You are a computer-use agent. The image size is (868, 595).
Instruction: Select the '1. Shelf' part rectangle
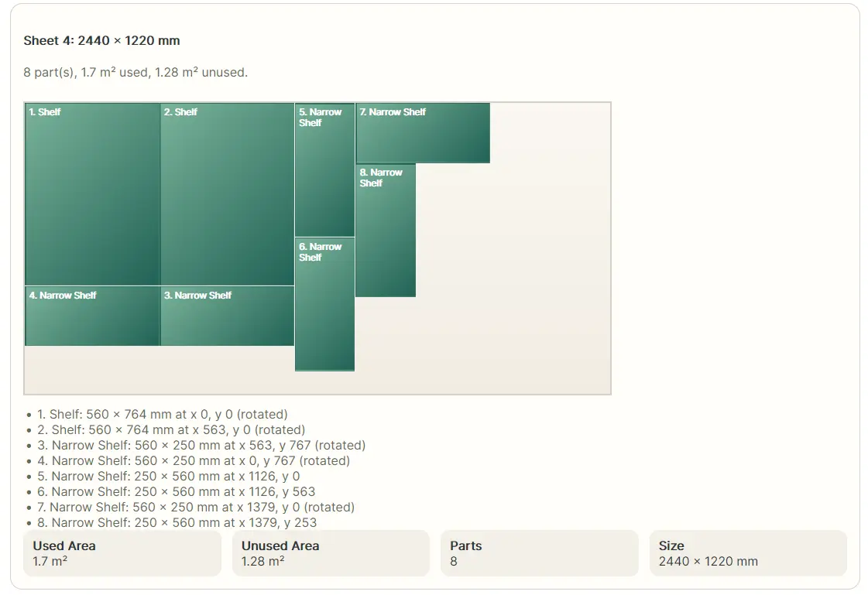92,194
